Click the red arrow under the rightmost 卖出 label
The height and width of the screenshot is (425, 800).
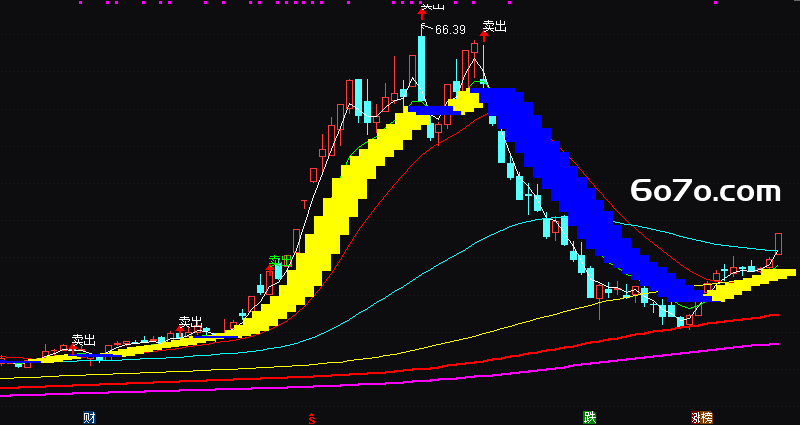pos(484,36)
